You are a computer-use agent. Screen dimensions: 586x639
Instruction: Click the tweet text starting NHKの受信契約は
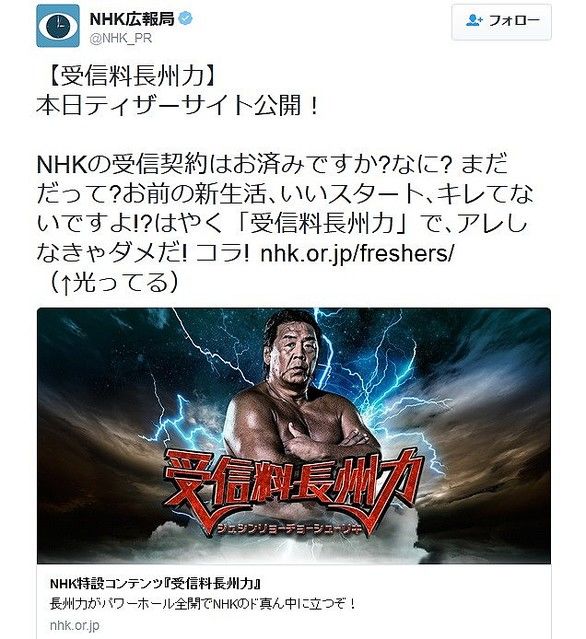pyautogui.click(x=284, y=209)
